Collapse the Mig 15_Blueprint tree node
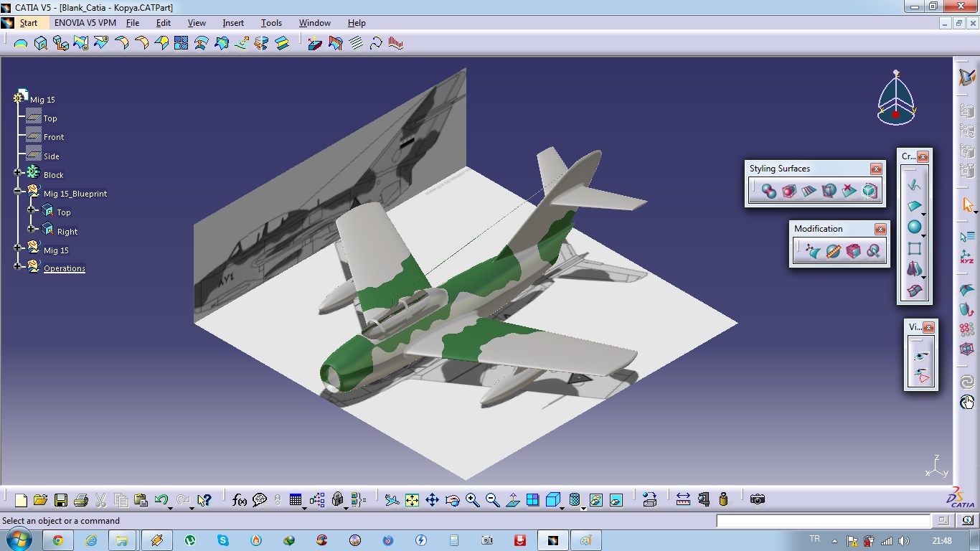The image size is (980, 551). coord(17,192)
